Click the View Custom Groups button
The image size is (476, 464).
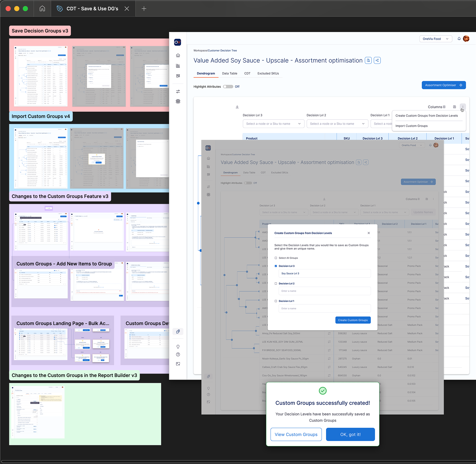point(296,434)
